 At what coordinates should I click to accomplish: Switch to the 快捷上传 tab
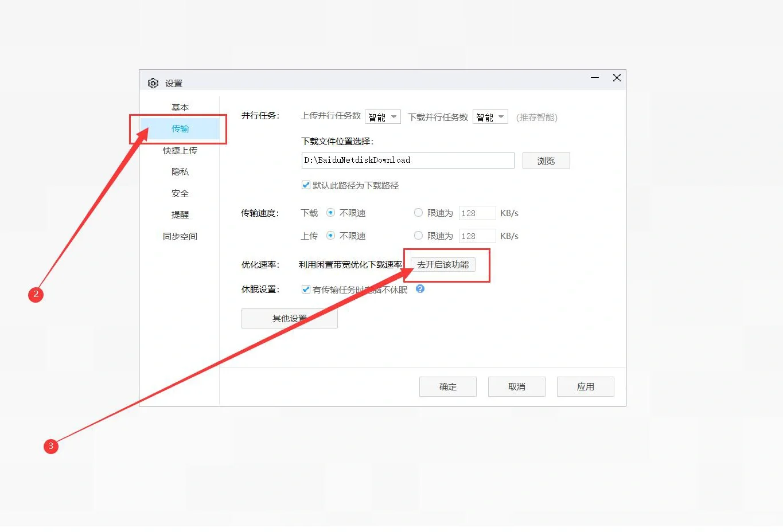[x=180, y=150]
